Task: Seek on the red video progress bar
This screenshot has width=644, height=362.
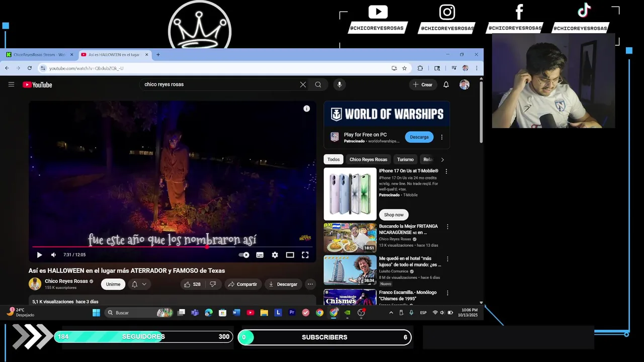Action: coord(172,247)
